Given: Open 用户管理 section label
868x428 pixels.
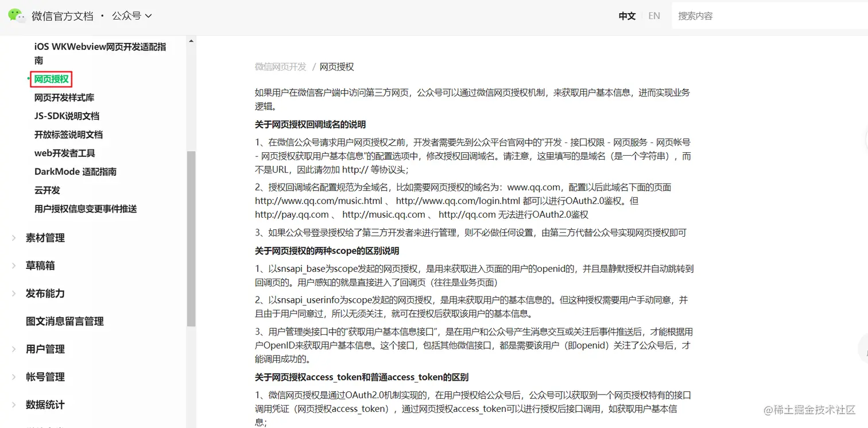Looking at the screenshot, I should pyautogui.click(x=45, y=349).
